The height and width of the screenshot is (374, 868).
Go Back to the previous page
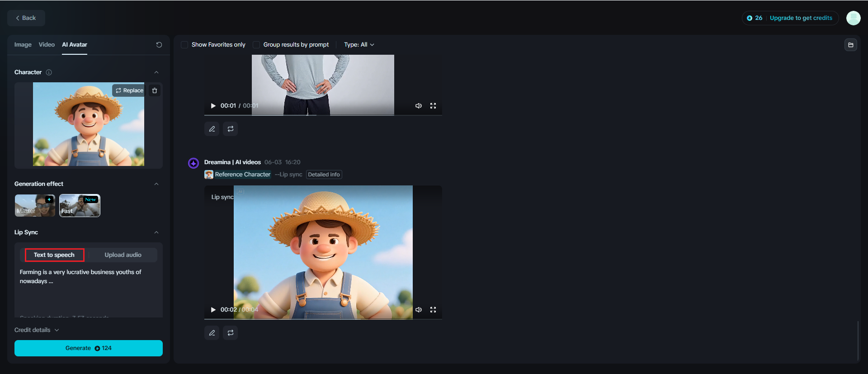tap(26, 18)
